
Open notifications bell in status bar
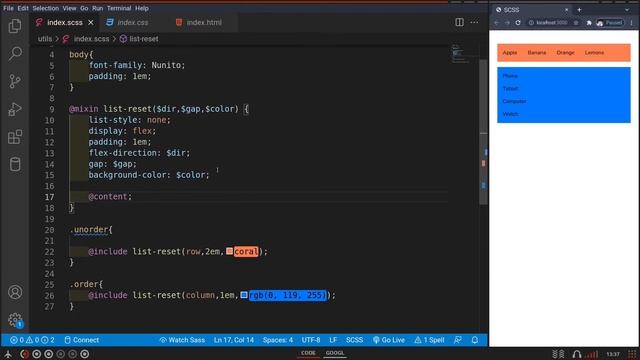[x=475, y=340]
